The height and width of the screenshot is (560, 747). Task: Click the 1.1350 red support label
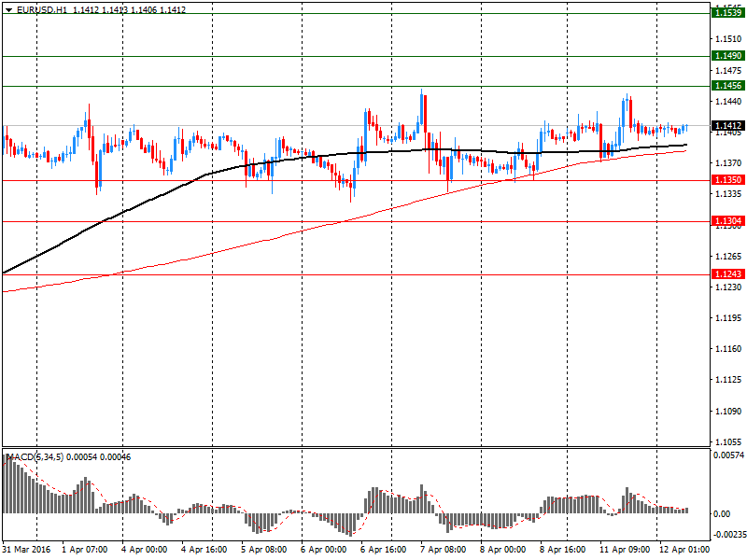coord(728,180)
